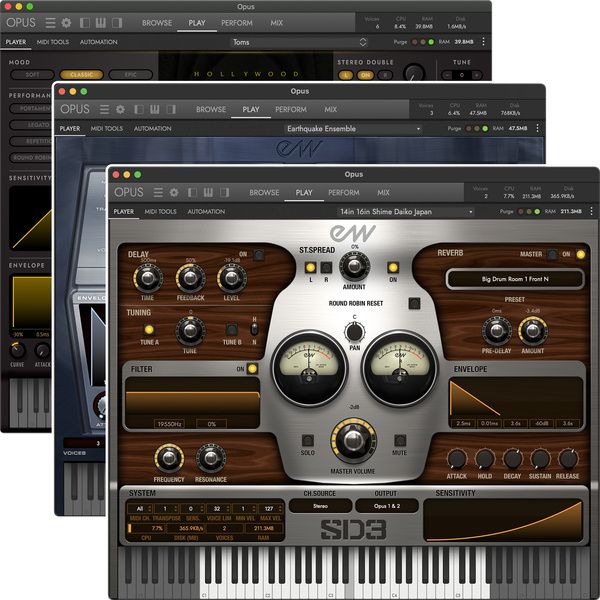This screenshot has height=600, width=600.
Task: Open settings gear in Earthquake Ensemble window
Action: click(120, 109)
